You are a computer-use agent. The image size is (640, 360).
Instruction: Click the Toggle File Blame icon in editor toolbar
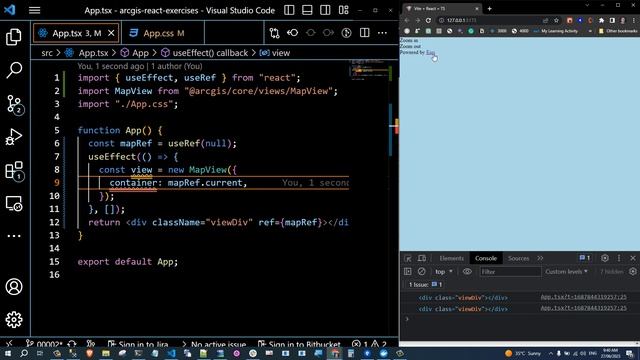pos(347,33)
